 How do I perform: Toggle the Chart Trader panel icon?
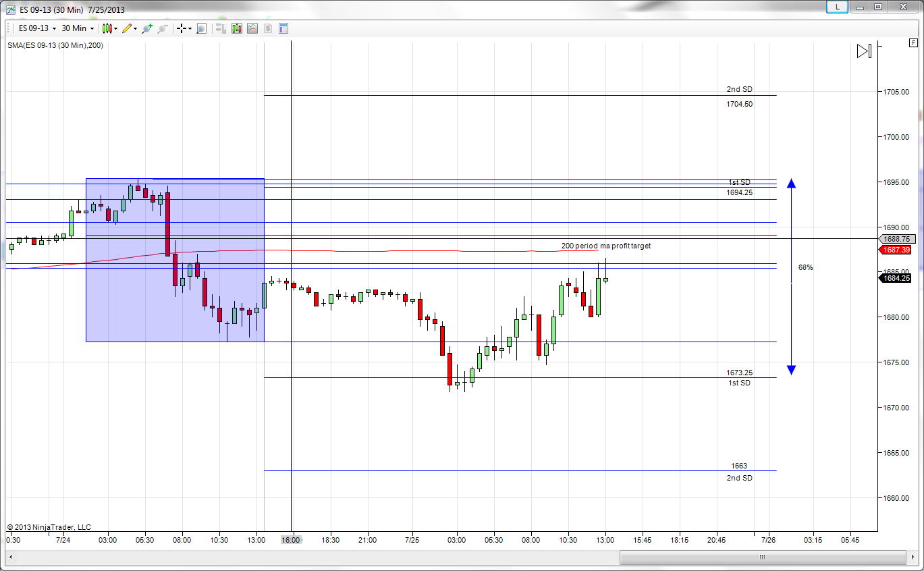pos(221,28)
